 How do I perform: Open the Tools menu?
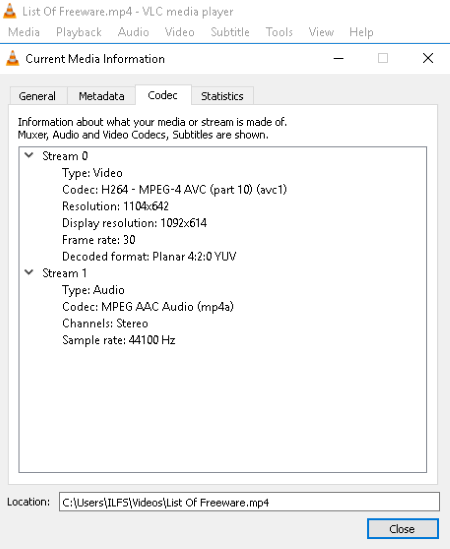click(x=279, y=32)
